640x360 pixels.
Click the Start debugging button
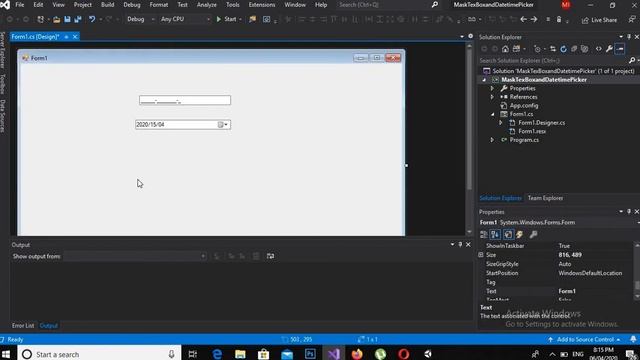coord(226,19)
